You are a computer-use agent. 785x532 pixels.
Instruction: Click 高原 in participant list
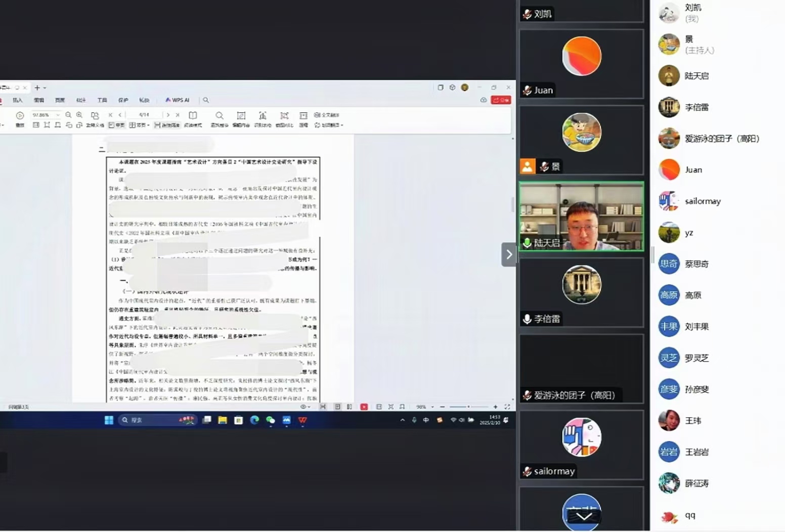[x=717, y=295]
